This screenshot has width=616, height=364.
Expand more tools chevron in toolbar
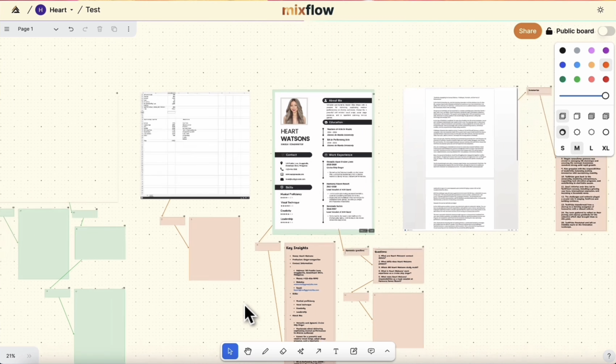387,351
